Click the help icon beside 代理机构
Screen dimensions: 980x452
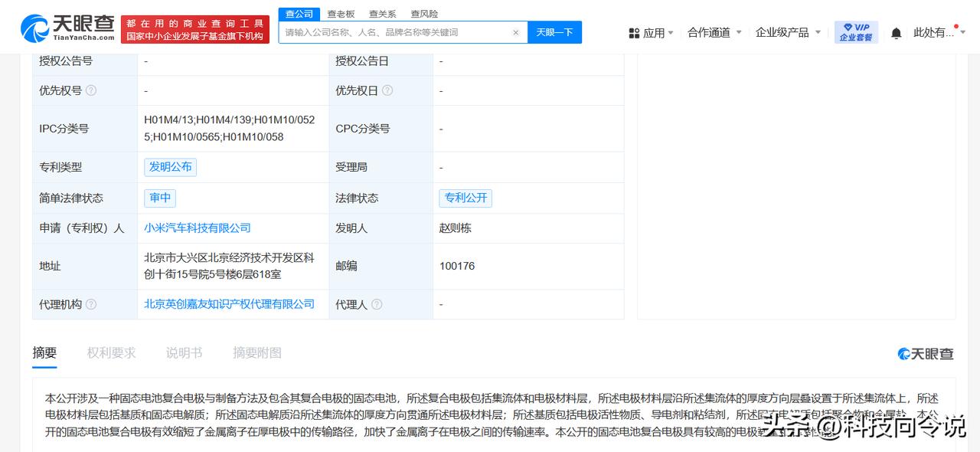(91, 304)
